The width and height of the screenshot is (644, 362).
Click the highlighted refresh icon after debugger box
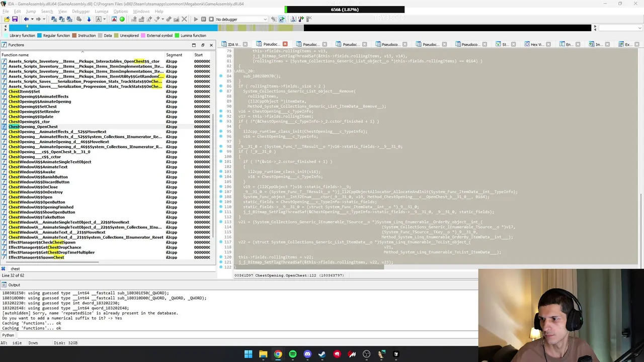(282, 19)
